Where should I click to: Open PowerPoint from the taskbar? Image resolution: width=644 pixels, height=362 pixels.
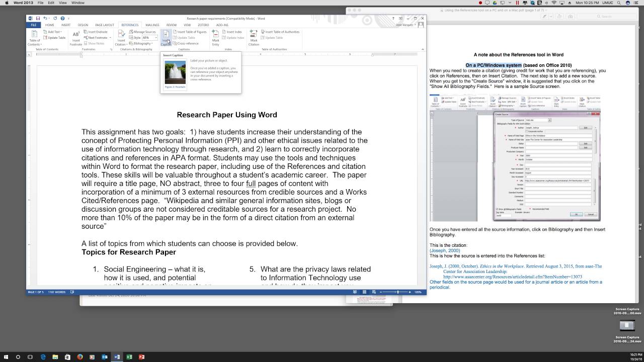click(x=141, y=357)
